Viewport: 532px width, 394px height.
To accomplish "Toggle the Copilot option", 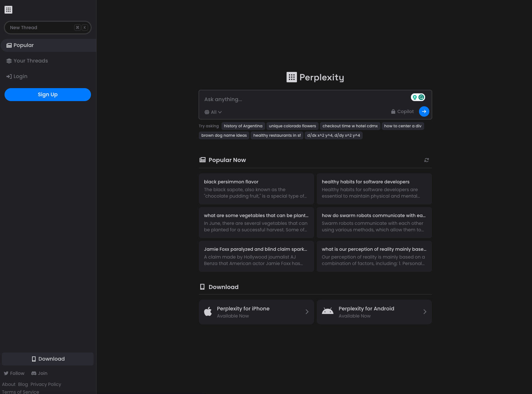I will (x=402, y=111).
